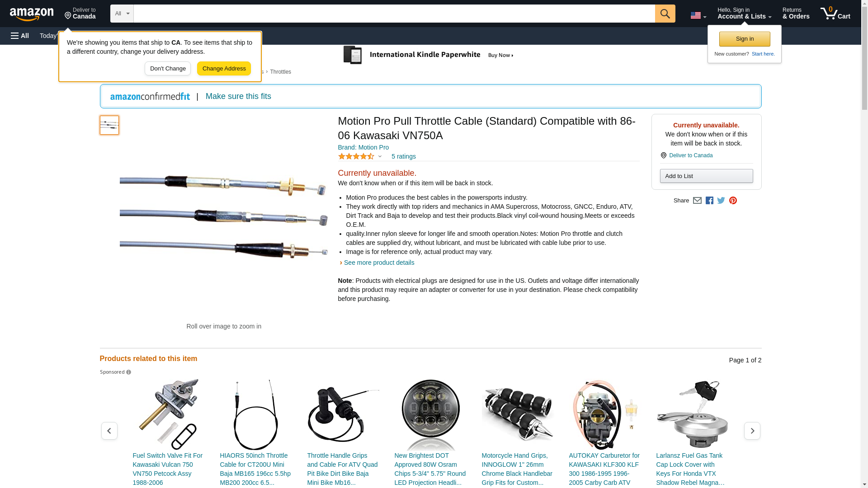Share the product on Twitter

(x=721, y=201)
